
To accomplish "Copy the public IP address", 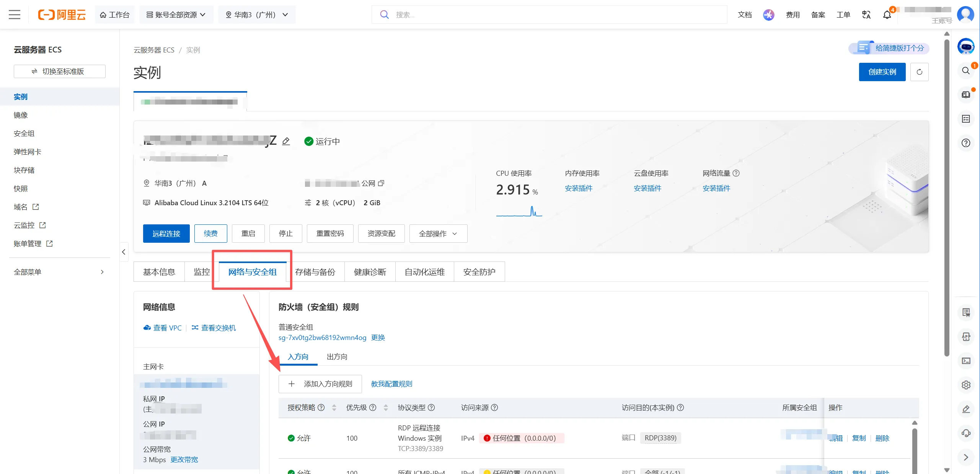I will click(381, 183).
